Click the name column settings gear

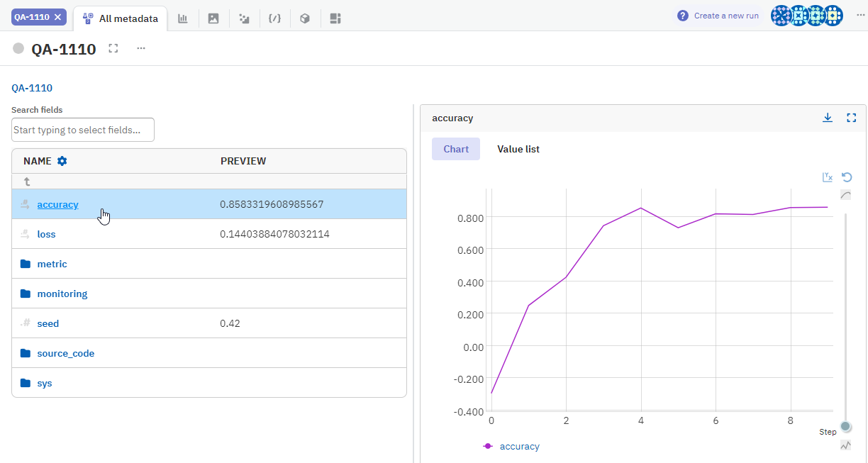click(62, 161)
